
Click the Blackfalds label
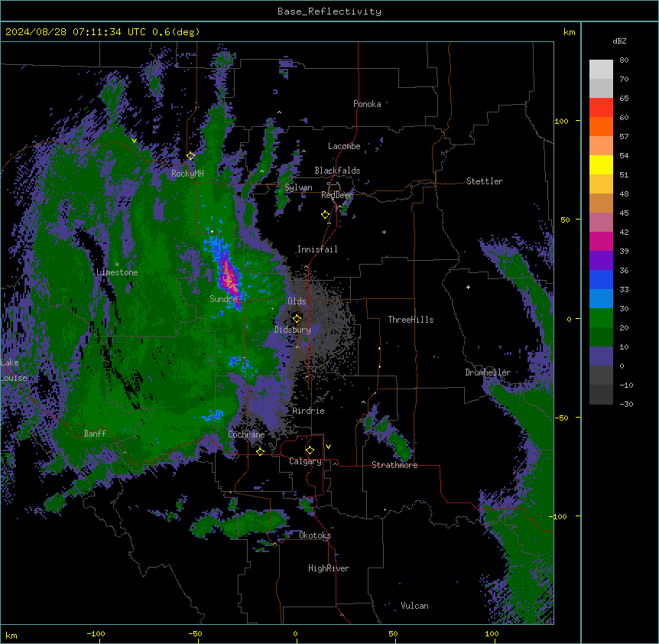pyautogui.click(x=337, y=171)
